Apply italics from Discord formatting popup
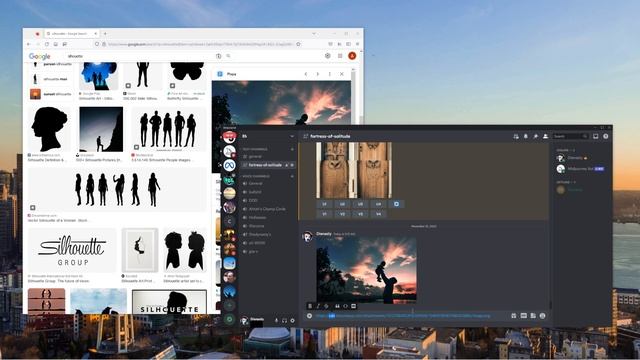Viewport: 640px width, 360px height. [318, 306]
